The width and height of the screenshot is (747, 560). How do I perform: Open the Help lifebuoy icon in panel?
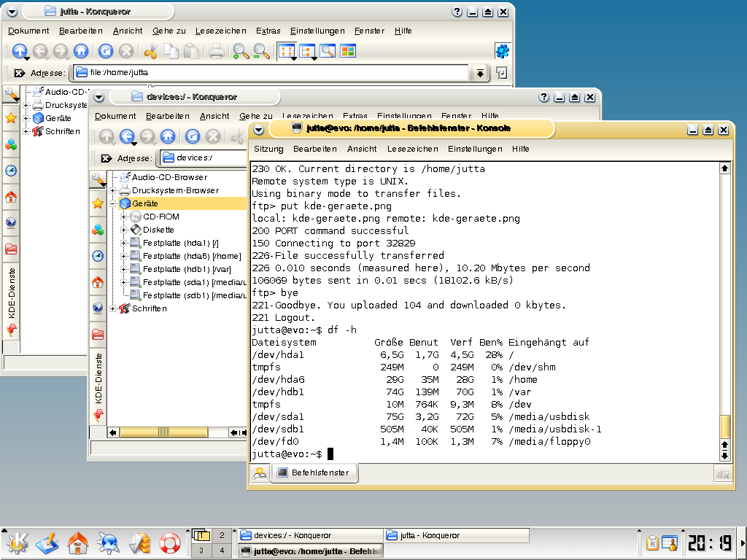click(169, 543)
